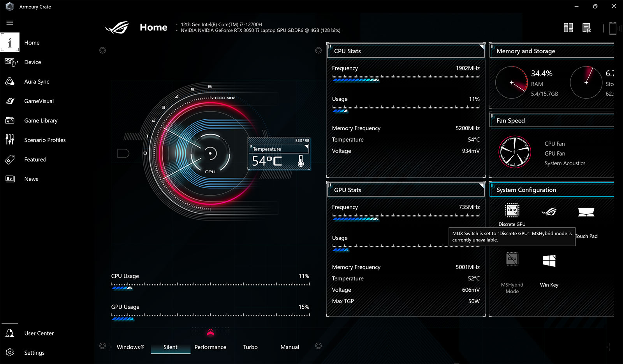Viewport: 623px width, 364px height.
Task: Select the Silent operating mode
Action: (x=170, y=347)
